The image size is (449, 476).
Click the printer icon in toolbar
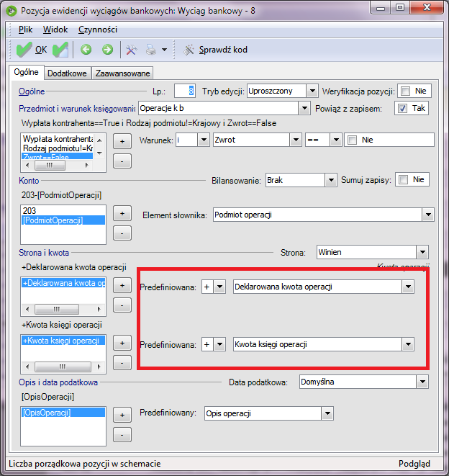click(151, 50)
